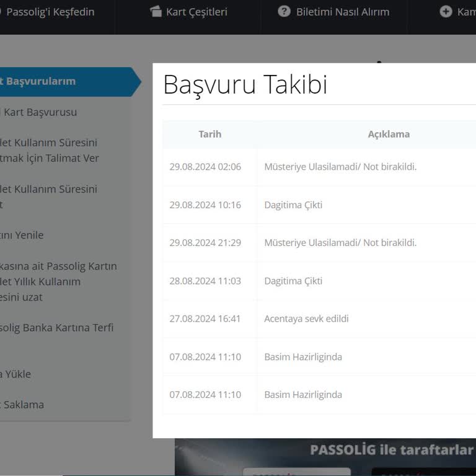Image resolution: width=476 pixels, height=476 pixels.
Task: Open the Yükle sidebar link
Action: point(15,374)
